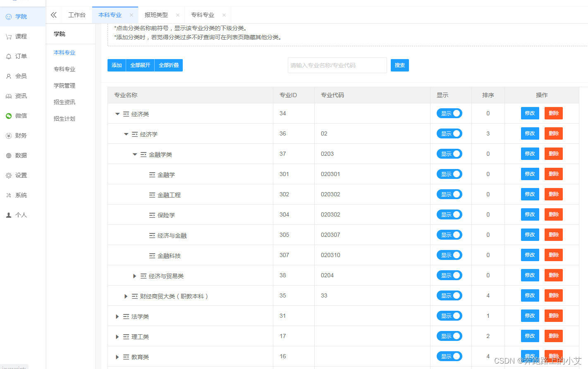Toggle 显示 switch for 经济学
The image size is (588, 369).
pos(449,133)
